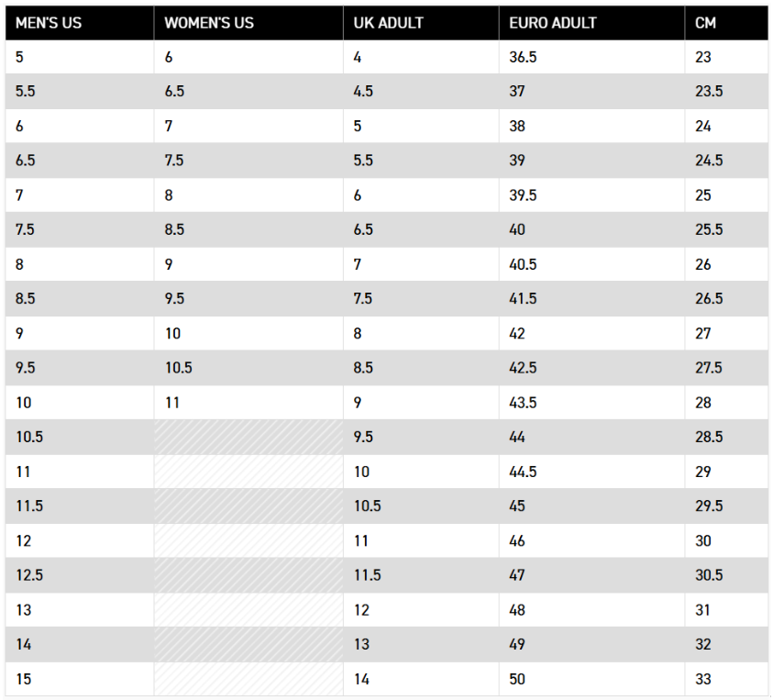
Task: Select the 33 CM cell
Action: pyautogui.click(x=703, y=680)
